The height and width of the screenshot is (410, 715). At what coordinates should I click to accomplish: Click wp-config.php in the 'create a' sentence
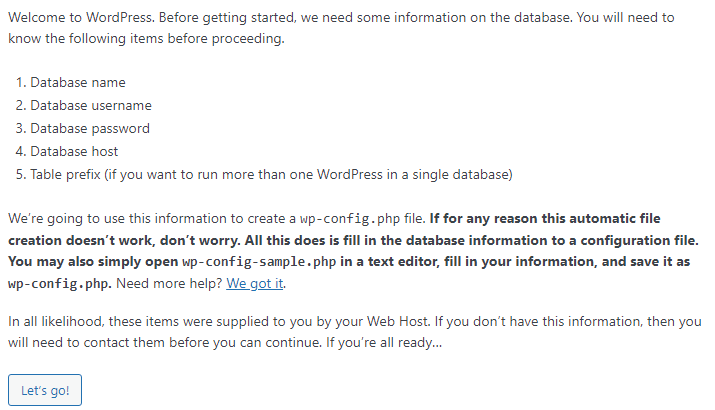[350, 218]
